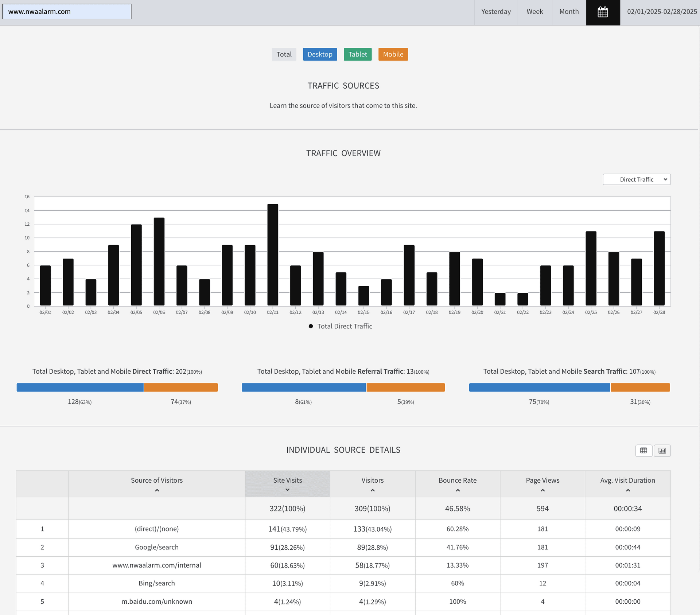Select the Total device filter
This screenshot has height=615, width=700.
[x=284, y=54]
